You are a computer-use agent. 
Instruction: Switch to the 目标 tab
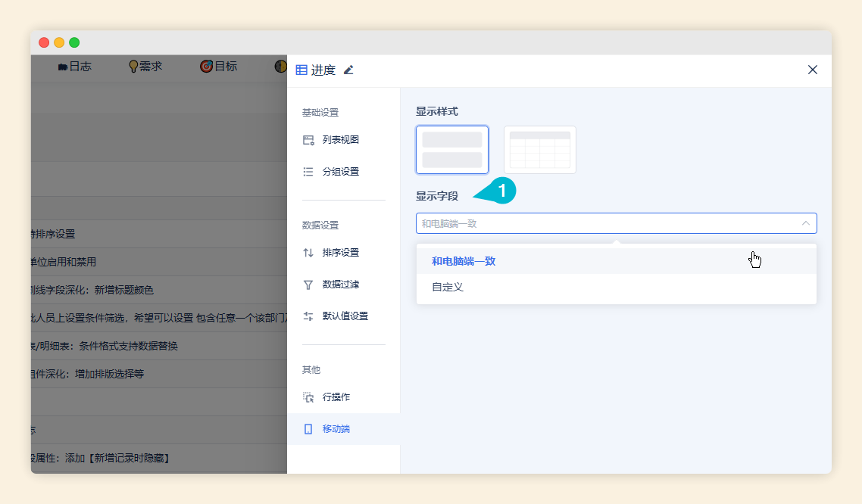pos(219,67)
